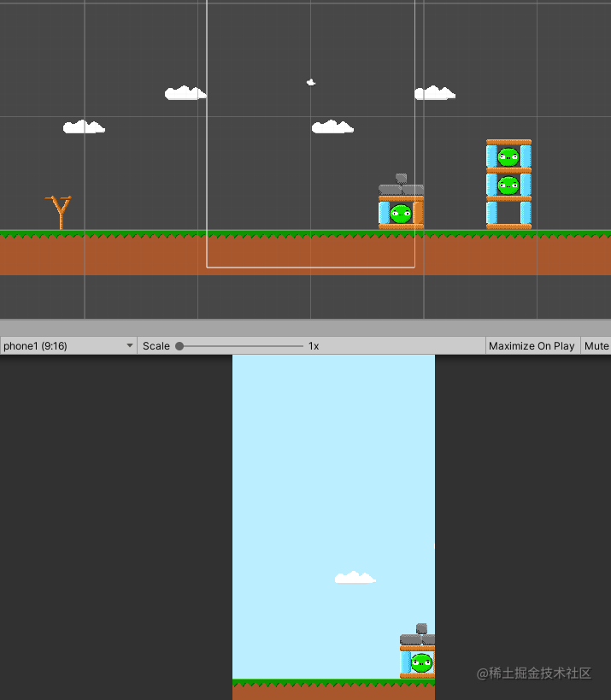Click the 1x scale value label
The width and height of the screenshot is (611, 700).
pos(314,346)
